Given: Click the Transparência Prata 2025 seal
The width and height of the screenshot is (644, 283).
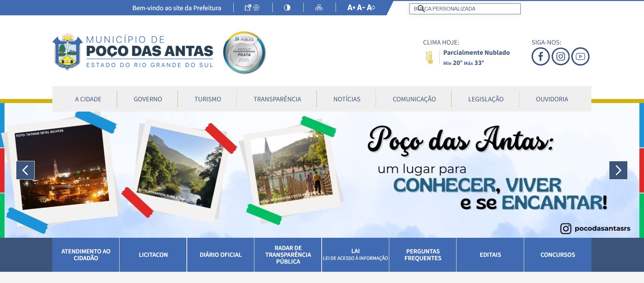Looking at the screenshot, I should point(244,53).
